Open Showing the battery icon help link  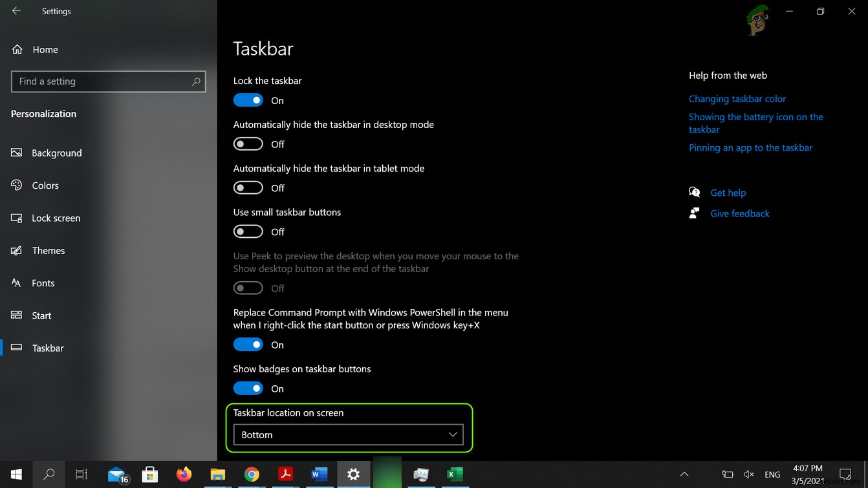pyautogui.click(x=756, y=123)
